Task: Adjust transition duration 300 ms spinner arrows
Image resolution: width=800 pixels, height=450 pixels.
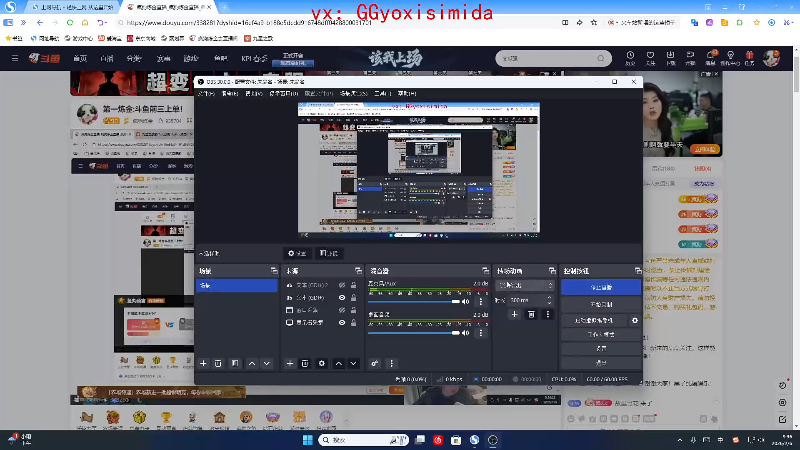Action: (x=549, y=300)
